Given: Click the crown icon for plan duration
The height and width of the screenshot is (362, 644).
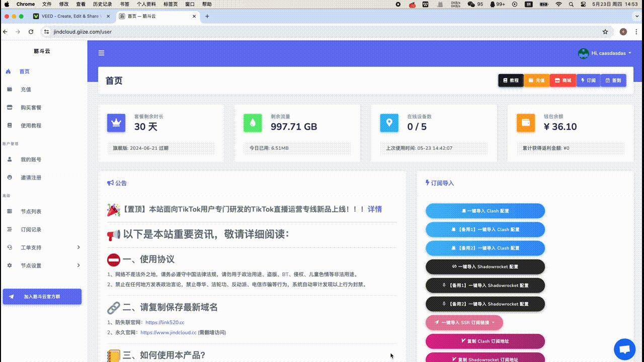Looking at the screenshot, I should coord(116,123).
